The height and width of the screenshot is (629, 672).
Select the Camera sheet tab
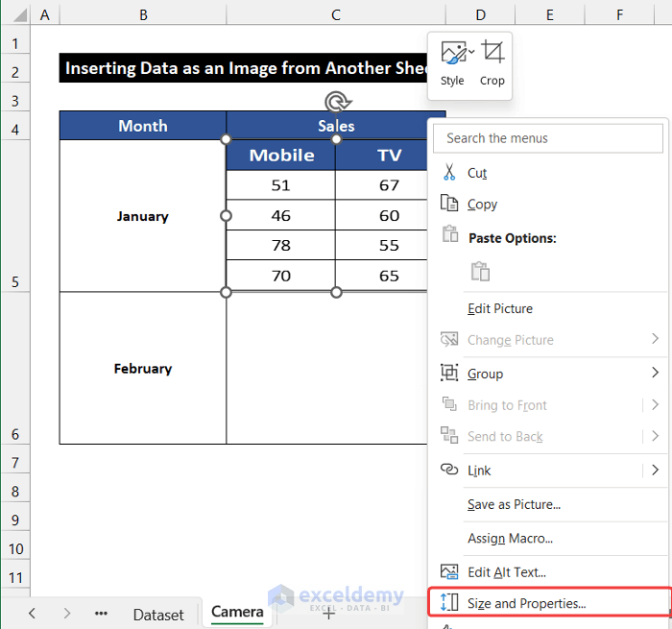(x=237, y=612)
